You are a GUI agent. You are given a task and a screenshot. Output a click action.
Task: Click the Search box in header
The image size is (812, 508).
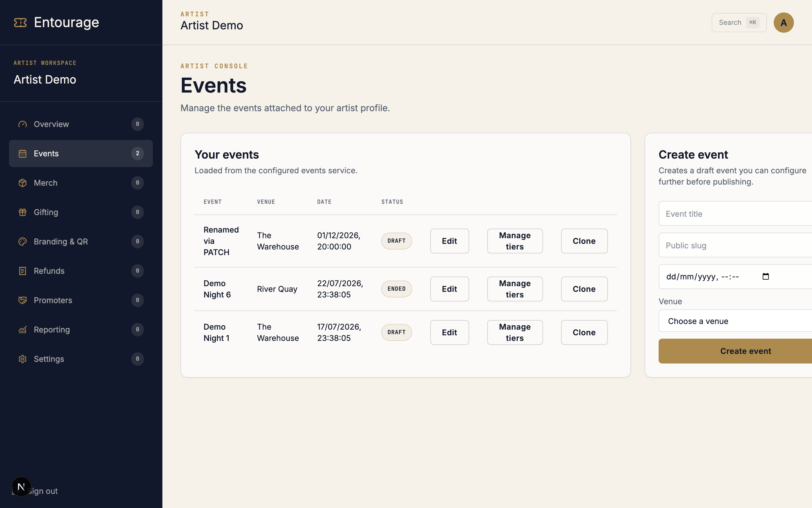point(739,23)
